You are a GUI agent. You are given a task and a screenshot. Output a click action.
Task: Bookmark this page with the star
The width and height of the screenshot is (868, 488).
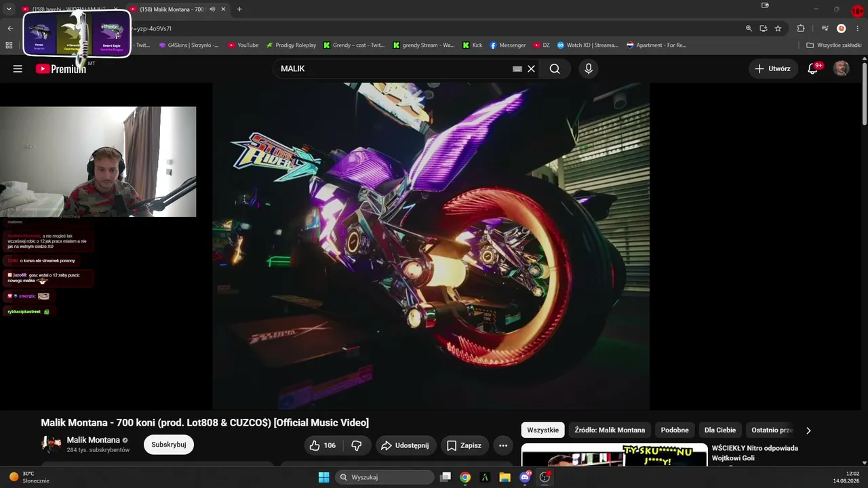(778, 28)
